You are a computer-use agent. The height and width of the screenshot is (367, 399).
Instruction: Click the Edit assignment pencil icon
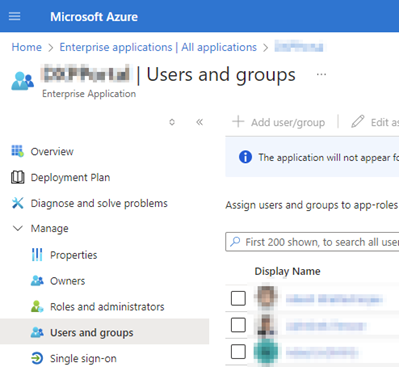[358, 122]
